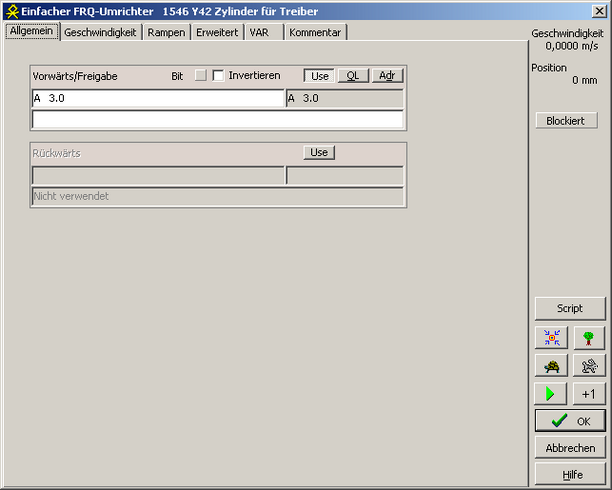Select the turtle slow-speed icon
This screenshot has height=490, width=612.
point(551,366)
